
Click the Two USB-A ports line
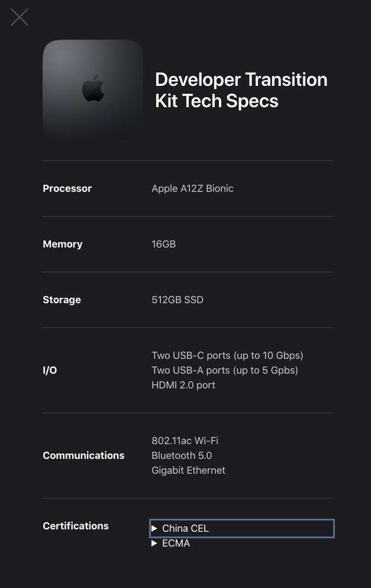click(224, 370)
